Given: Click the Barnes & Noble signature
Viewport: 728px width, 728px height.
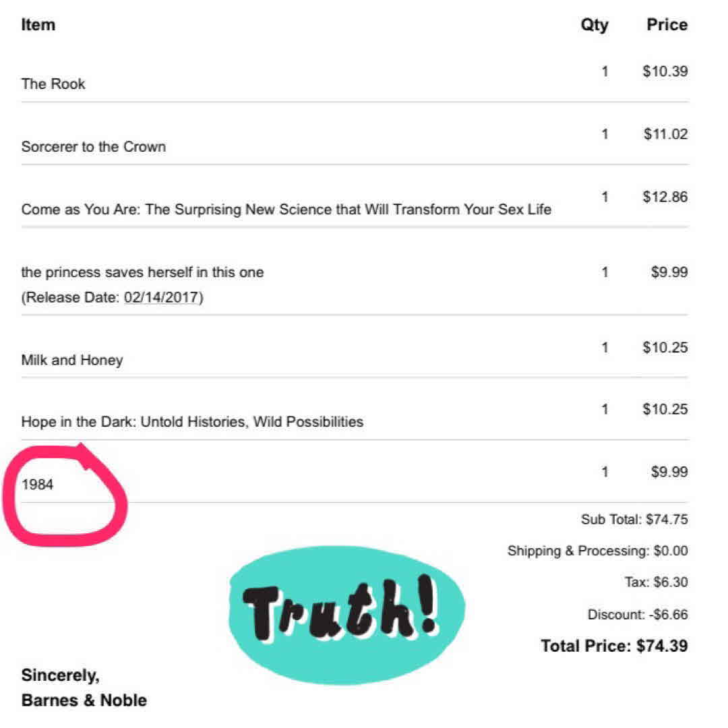Looking at the screenshot, I should click(84, 700).
